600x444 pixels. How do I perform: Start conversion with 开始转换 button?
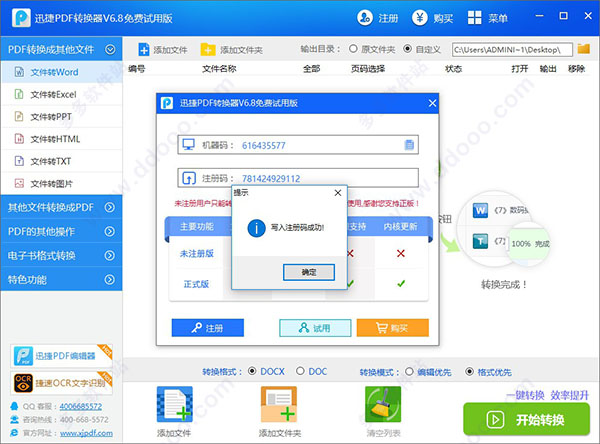pyautogui.click(x=527, y=420)
